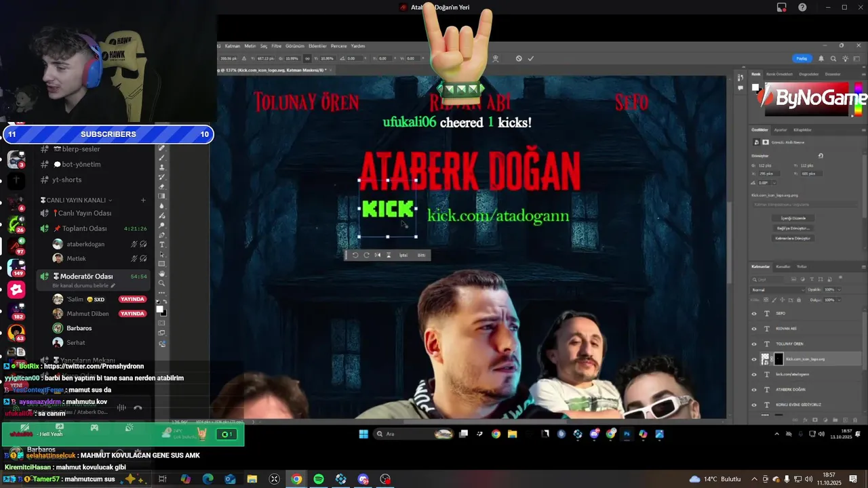Click the Windows Start button in streamed taskbar
The image size is (868, 488).
click(x=363, y=434)
